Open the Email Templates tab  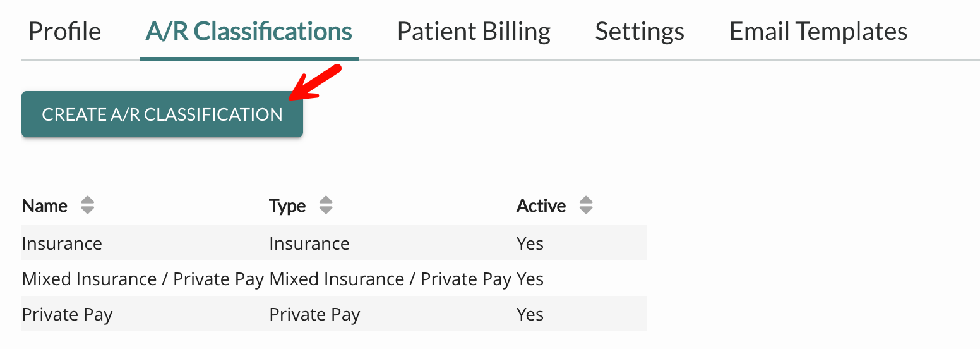pyautogui.click(x=818, y=32)
